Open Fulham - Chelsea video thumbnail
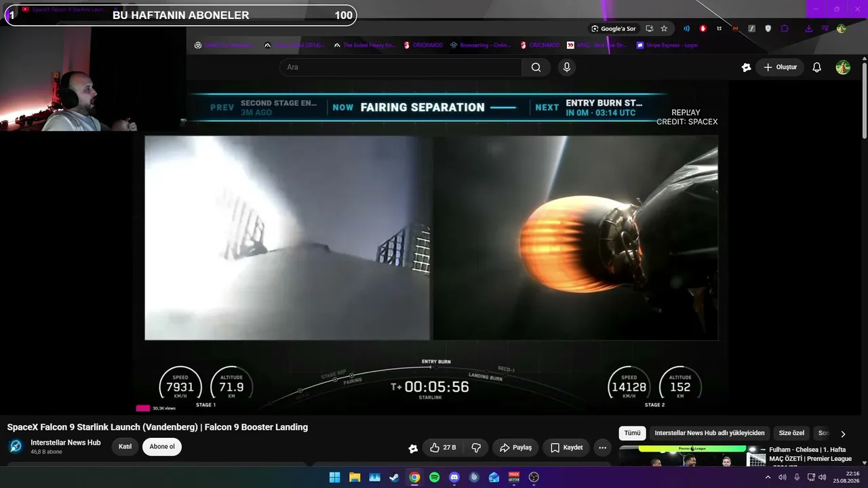This screenshot has width=868, height=488. click(692, 456)
